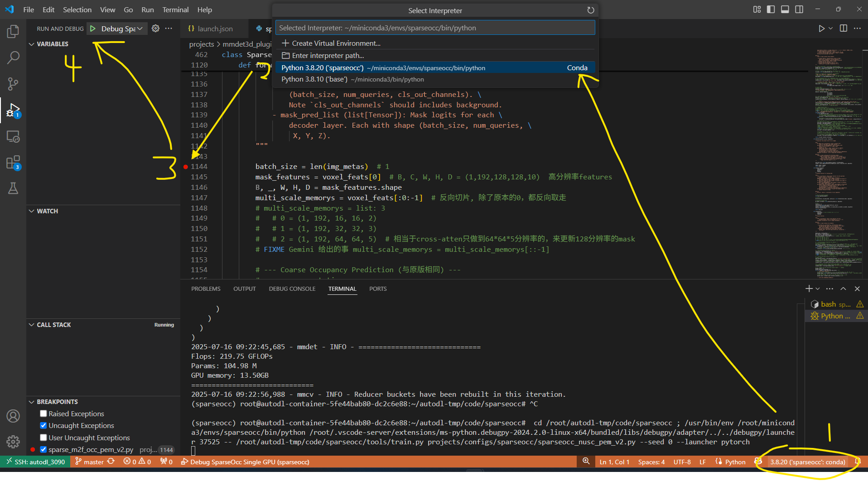The image size is (868, 481).
Task: Change language mode via Python status item
Action: point(735,462)
